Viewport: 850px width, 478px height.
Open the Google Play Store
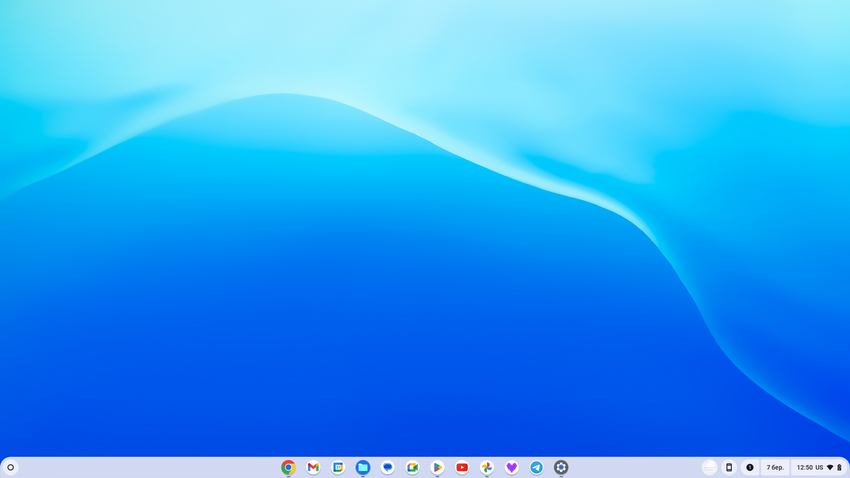(437, 467)
